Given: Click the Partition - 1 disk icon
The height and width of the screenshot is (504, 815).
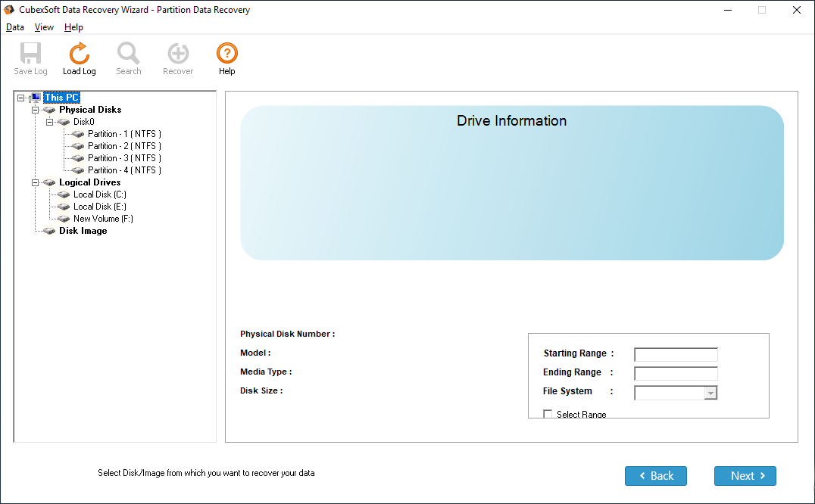Looking at the screenshot, I should 78,134.
